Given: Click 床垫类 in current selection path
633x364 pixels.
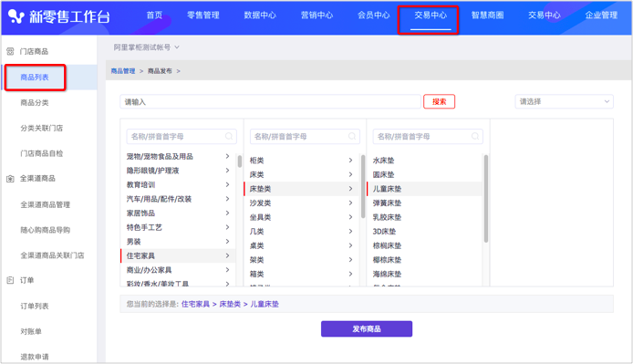Looking at the screenshot, I should (230, 304).
